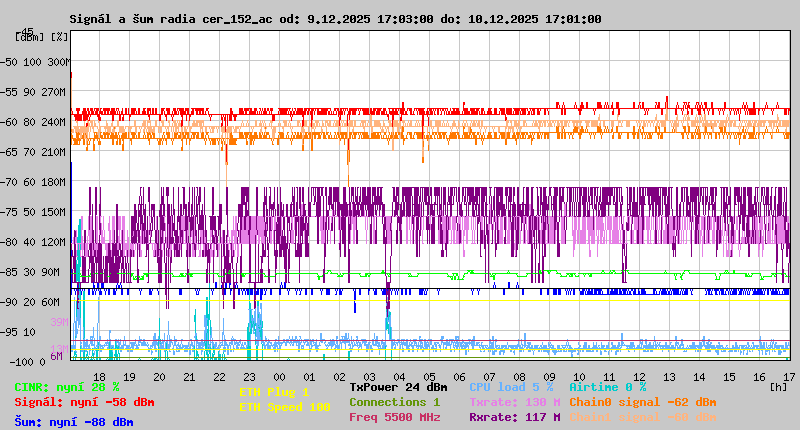Click the CINR legend entry
Viewport: 800px width, 430px height.
pyautogui.click(x=66, y=387)
